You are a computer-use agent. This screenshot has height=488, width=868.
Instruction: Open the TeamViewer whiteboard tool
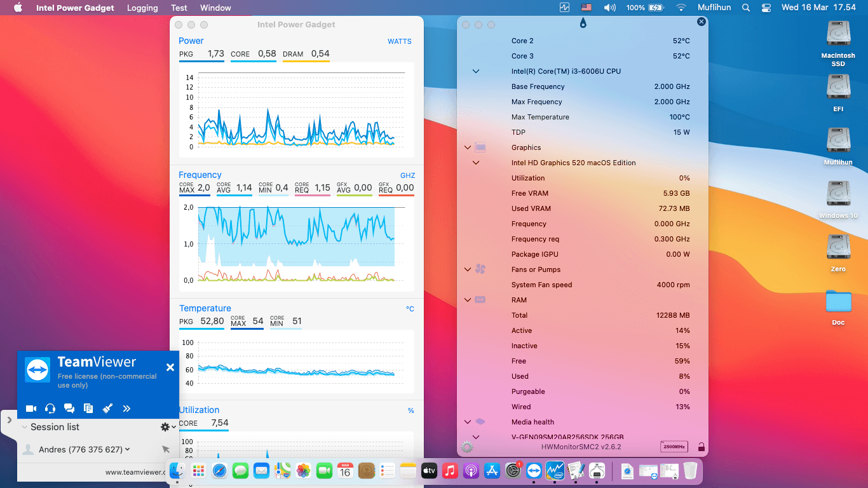[107, 409]
